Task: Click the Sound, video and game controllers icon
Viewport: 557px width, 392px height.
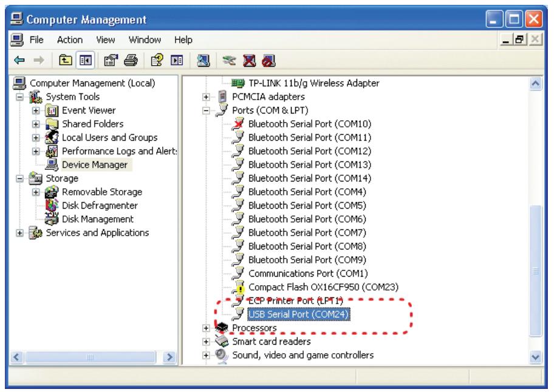Action: [222, 355]
